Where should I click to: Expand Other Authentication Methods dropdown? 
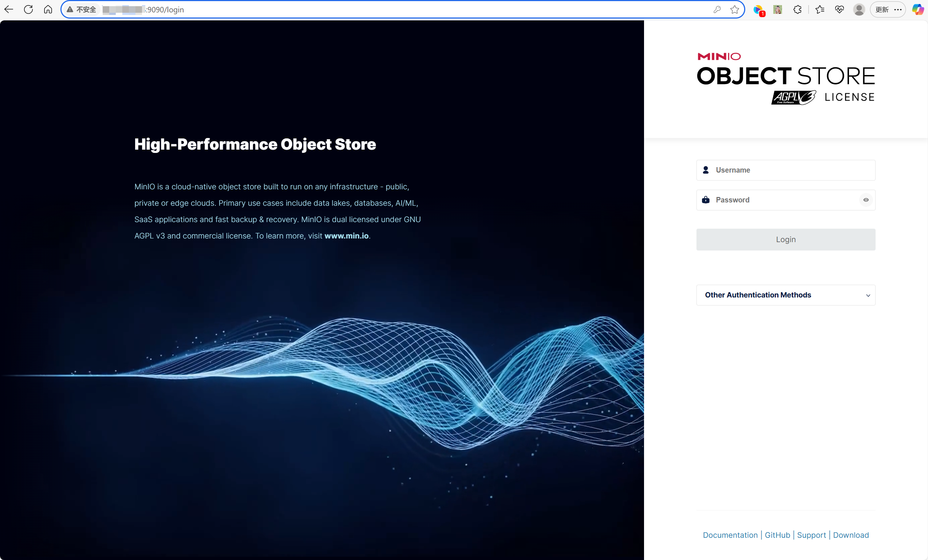(x=786, y=295)
